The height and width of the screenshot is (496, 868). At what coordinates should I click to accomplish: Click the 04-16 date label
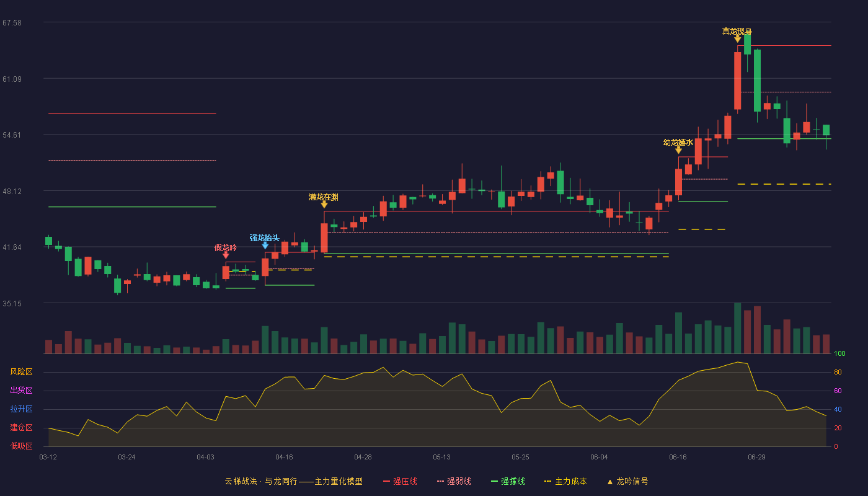click(x=284, y=457)
